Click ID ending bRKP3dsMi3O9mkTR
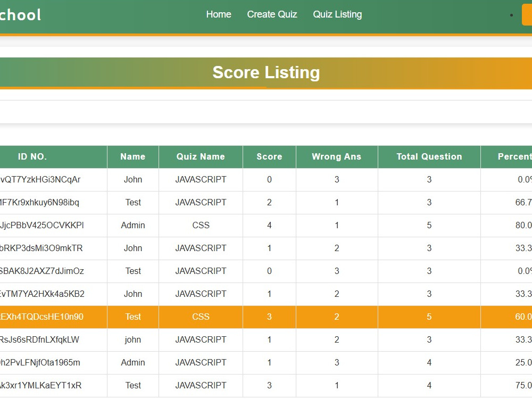Image resolution: width=532 pixels, height=399 pixels. click(41, 248)
